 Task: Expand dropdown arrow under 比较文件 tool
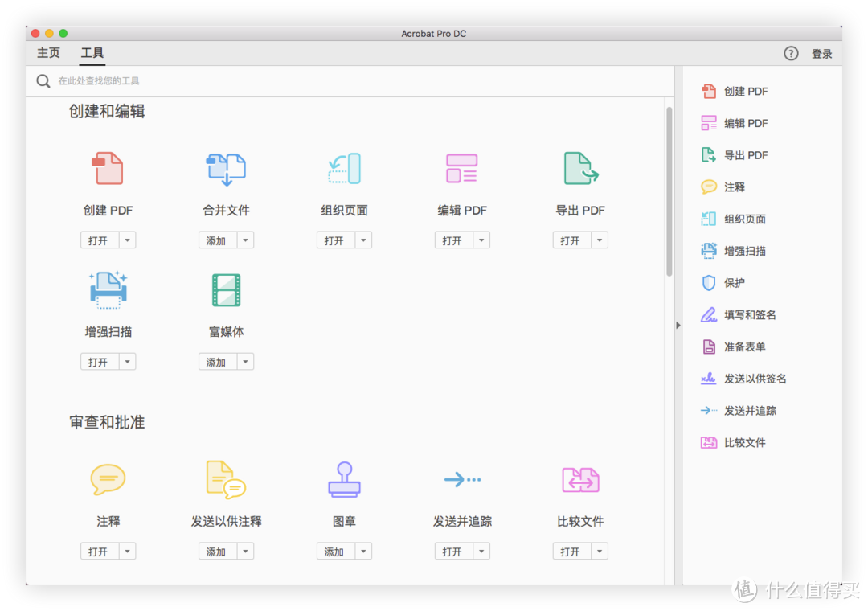pos(600,552)
